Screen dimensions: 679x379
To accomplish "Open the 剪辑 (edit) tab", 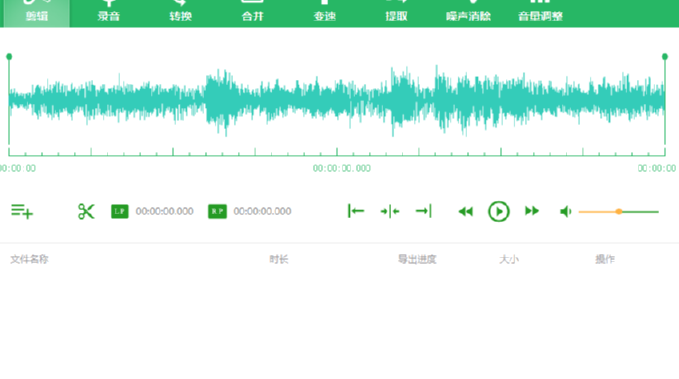I will 37,13.
